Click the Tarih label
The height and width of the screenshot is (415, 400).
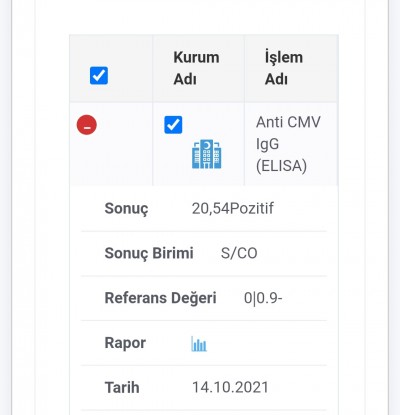tap(122, 388)
